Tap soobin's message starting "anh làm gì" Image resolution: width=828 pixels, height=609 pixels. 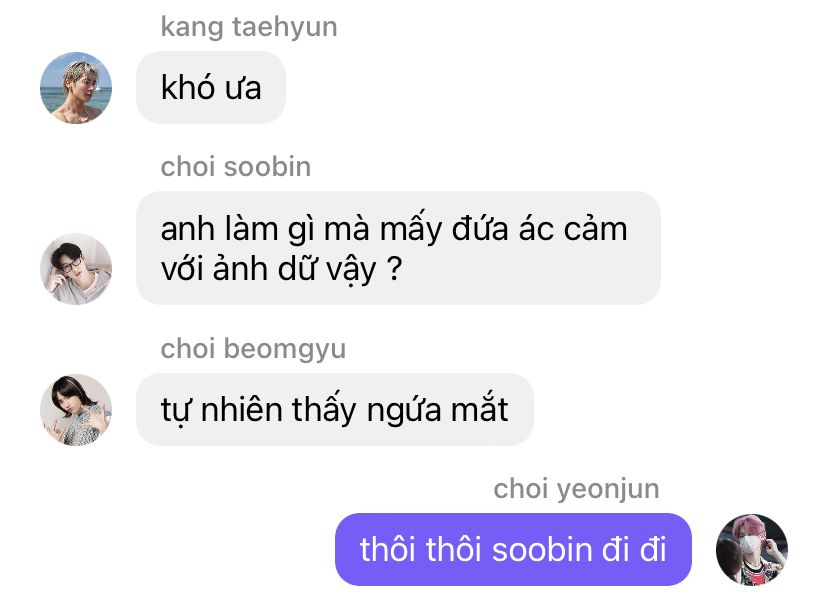click(x=398, y=248)
